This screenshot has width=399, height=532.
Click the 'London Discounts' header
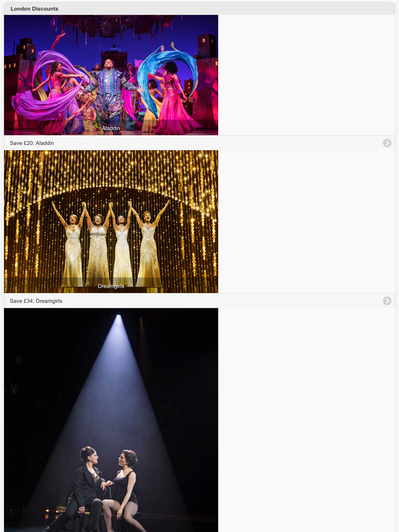[x=34, y=8]
